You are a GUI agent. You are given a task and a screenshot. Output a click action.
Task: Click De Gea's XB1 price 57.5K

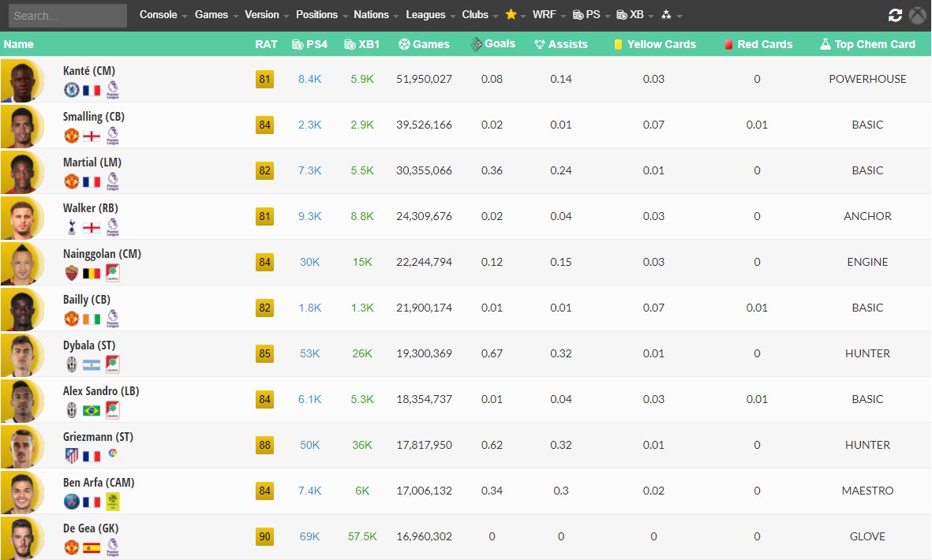tap(362, 536)
